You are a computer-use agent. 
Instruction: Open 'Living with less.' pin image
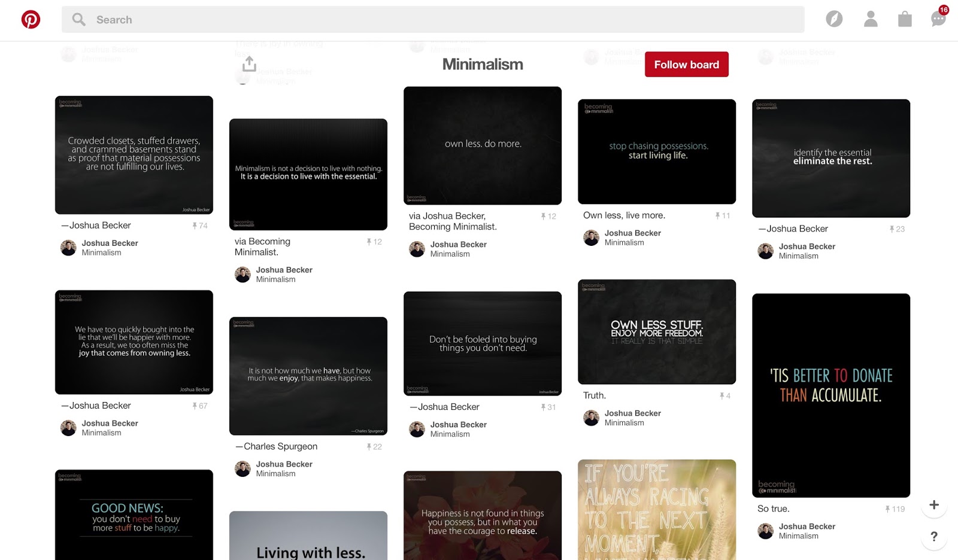[x=308, y=535]
